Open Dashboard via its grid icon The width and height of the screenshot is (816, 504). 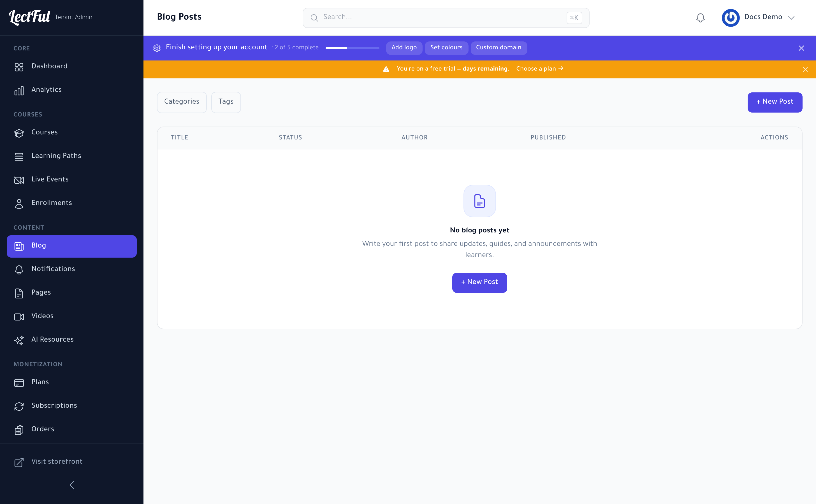[19, 67]
